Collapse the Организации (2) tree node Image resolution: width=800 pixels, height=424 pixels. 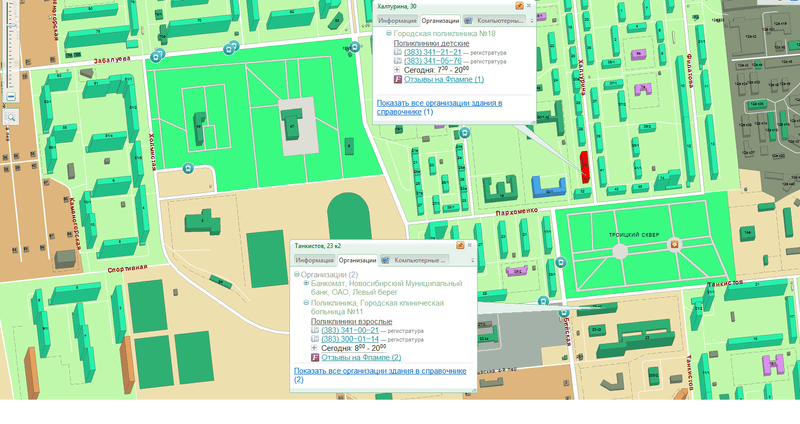[296, 274]
